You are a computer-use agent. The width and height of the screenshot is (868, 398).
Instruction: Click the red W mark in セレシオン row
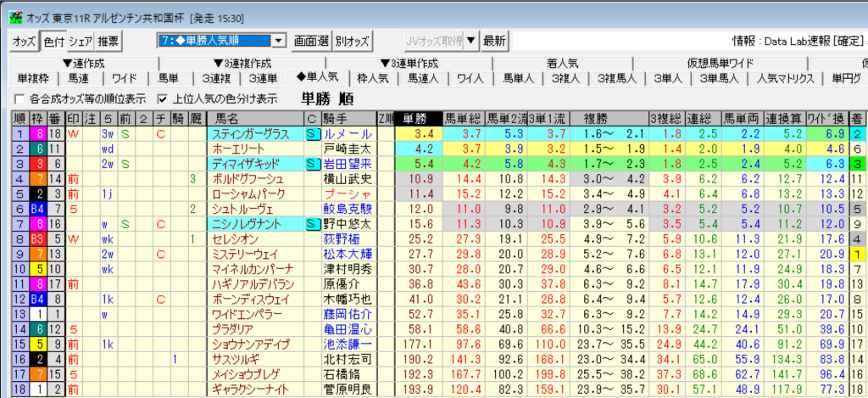[74, 238]
